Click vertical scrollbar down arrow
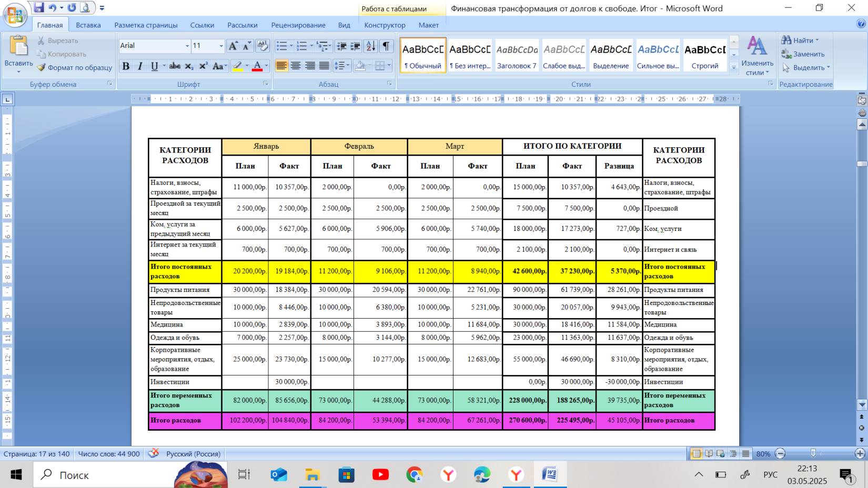Screen dimensions: 868x488 [862, 405]
